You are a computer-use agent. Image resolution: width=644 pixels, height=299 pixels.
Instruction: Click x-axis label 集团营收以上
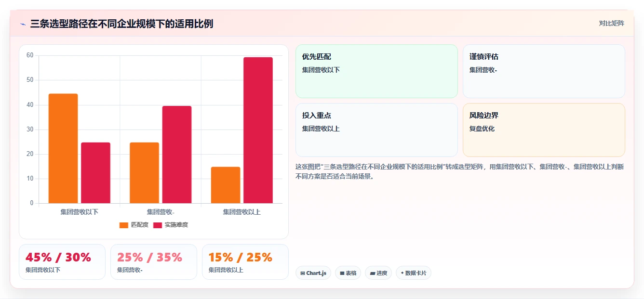coord(241,212)
